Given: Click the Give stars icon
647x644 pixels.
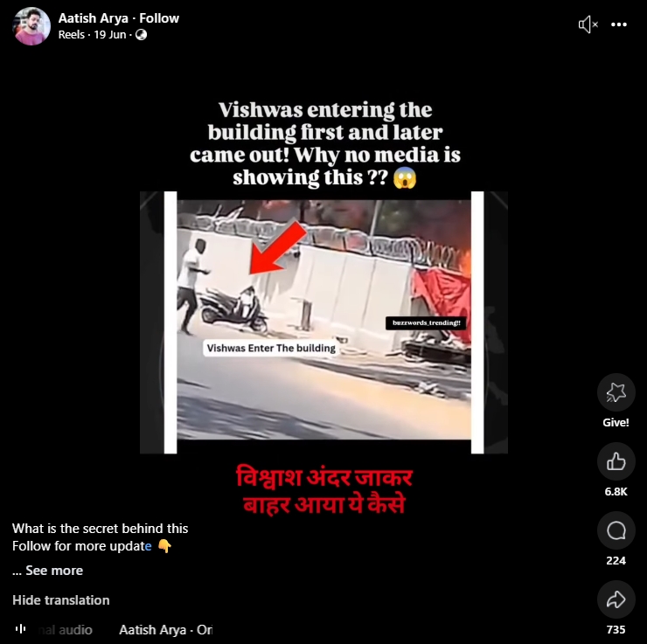Looking at the screenshot, I should pos(616,392).
